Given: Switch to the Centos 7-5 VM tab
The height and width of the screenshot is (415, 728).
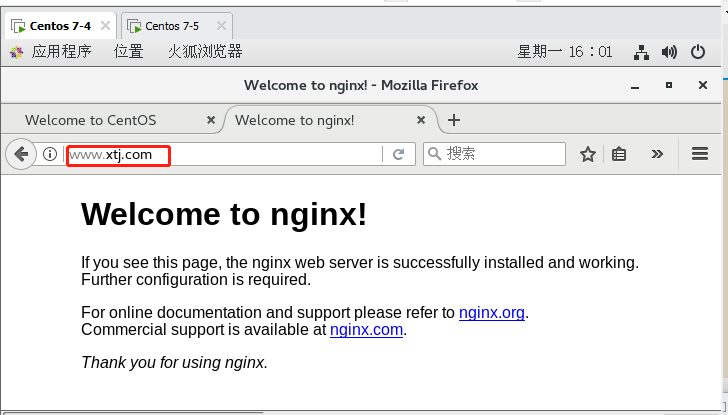Looking at the screenshot, I should pyautogui.click(x=176, y=26).
